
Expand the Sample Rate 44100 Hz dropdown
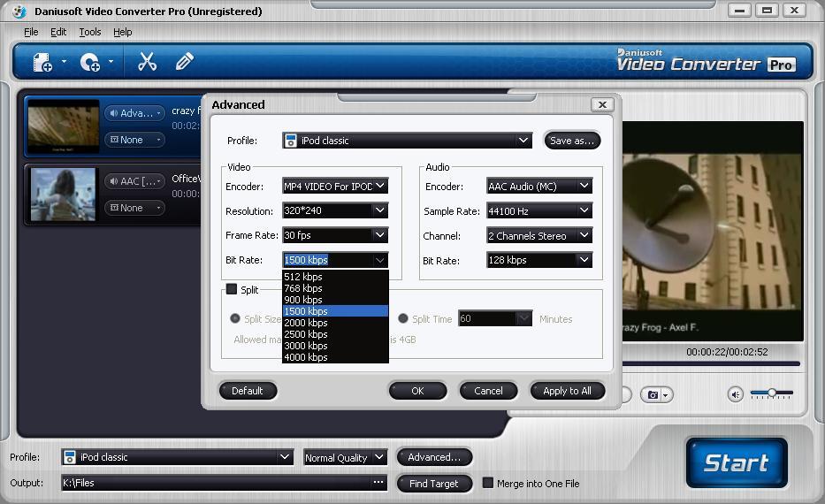[x=584, y=210]
